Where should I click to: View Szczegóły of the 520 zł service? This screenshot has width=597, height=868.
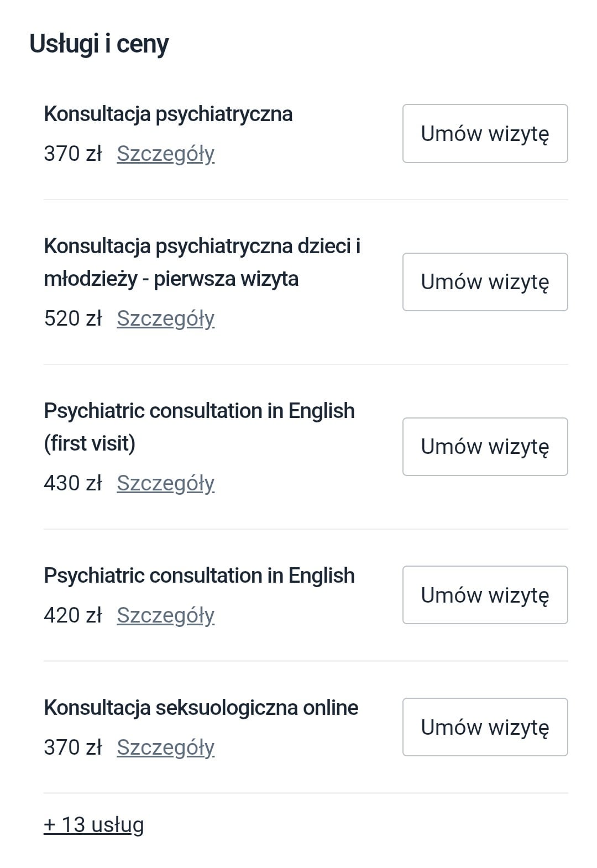click(x=165, y=318)
